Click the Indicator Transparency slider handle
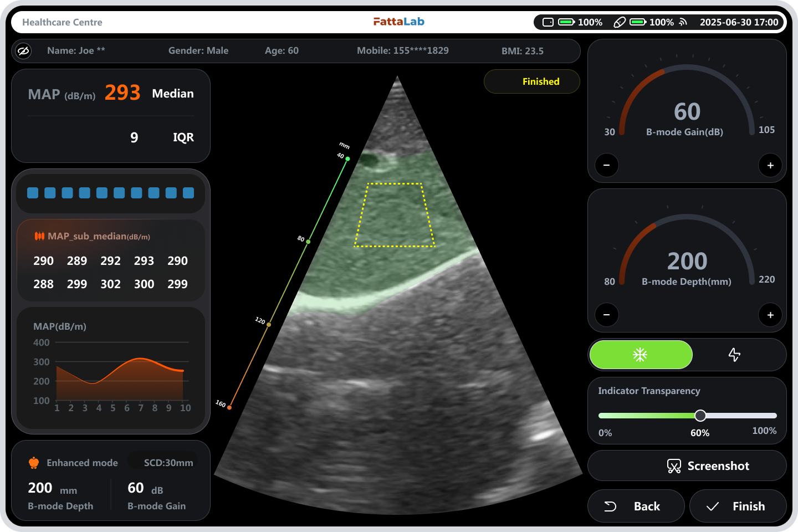 pos(700,416)
